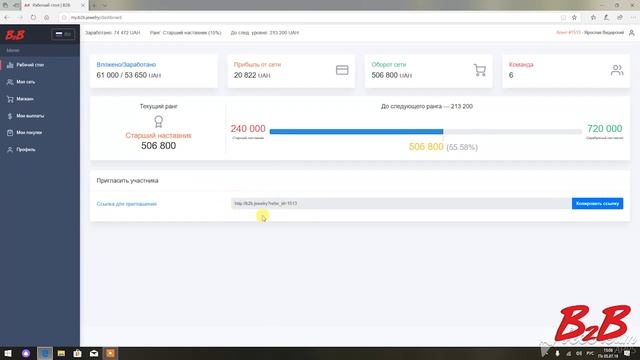Open File Explorer from the taskbar
The width and height of the screenshot is (640, 360).
coord(61,353)
